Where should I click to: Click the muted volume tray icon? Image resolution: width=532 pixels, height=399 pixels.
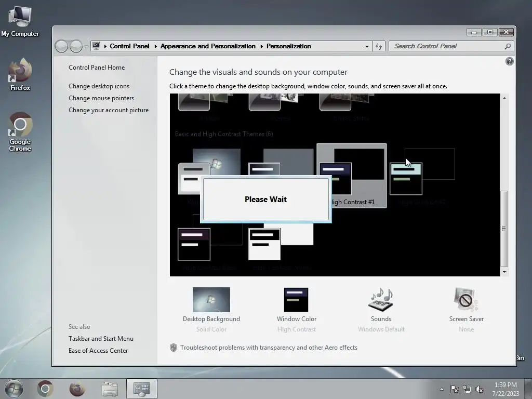(x=479, y=389)
